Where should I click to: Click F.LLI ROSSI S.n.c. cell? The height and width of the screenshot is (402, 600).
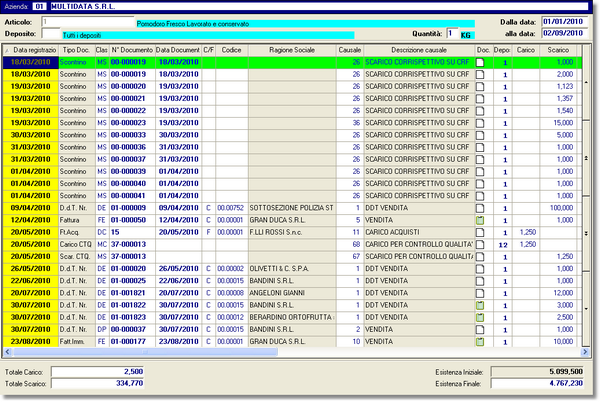[x=292, y=232]
